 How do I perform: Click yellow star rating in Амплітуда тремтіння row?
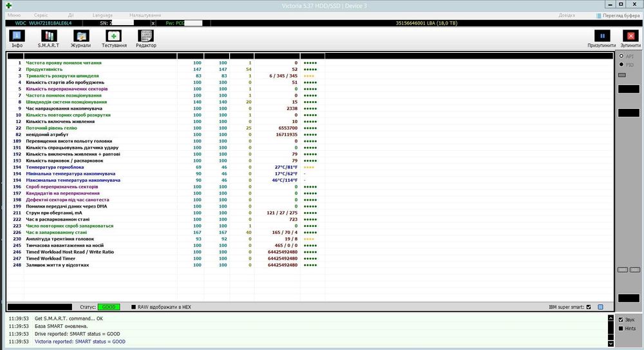point(309,239)
